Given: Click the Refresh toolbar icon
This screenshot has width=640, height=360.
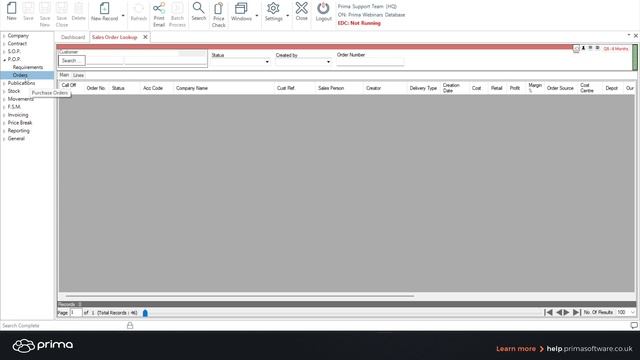Looking at the screenshot, I should tap(138, 8).
